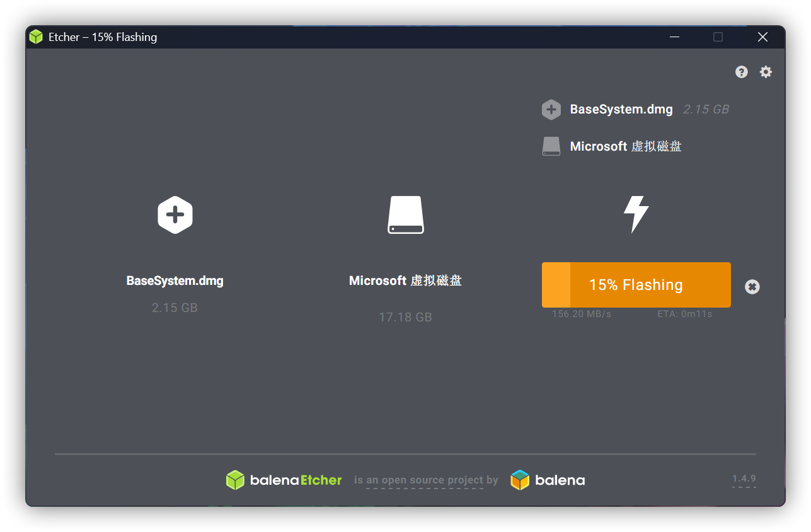811x532 pixels.
Task: Click the 156.20 MB/s speed readout
Action: click(x=582, y=314)
